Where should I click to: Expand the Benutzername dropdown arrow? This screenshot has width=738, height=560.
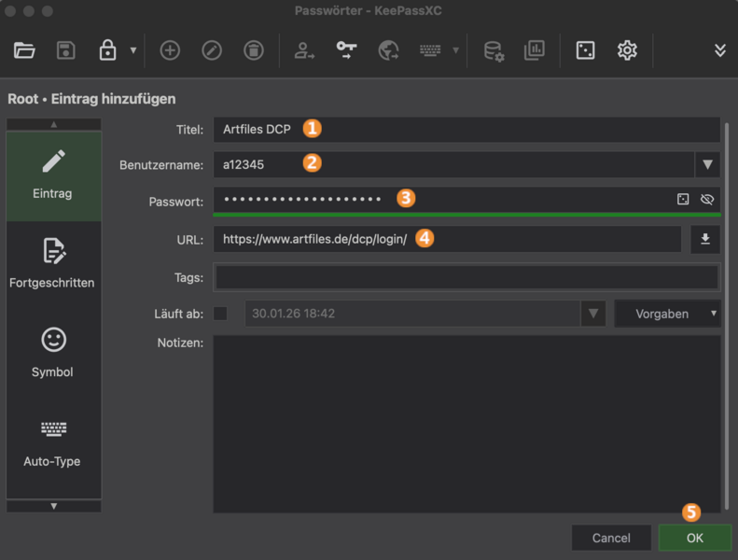706,164
